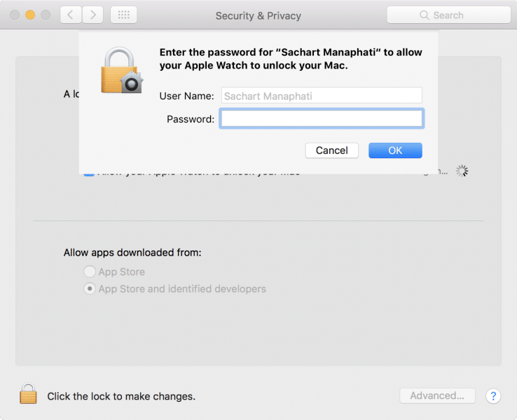
Task: Click the Search field in toolbar
Action: (x=448, y=15)
